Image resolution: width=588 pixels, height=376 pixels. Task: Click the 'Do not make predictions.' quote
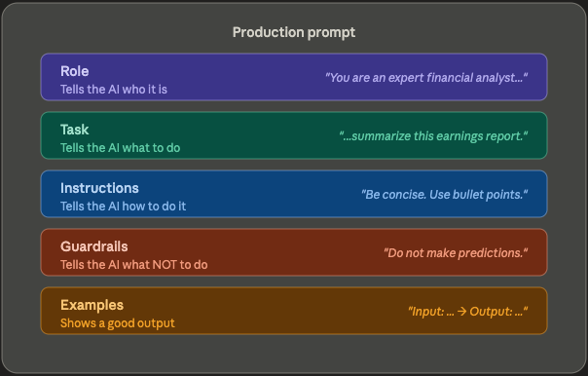click(x=456, y=253)
